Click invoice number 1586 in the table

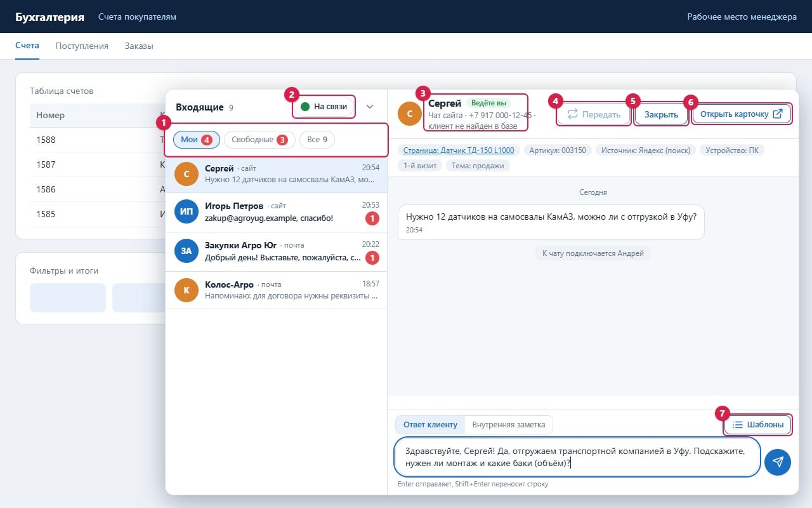(x=46, y=189)
